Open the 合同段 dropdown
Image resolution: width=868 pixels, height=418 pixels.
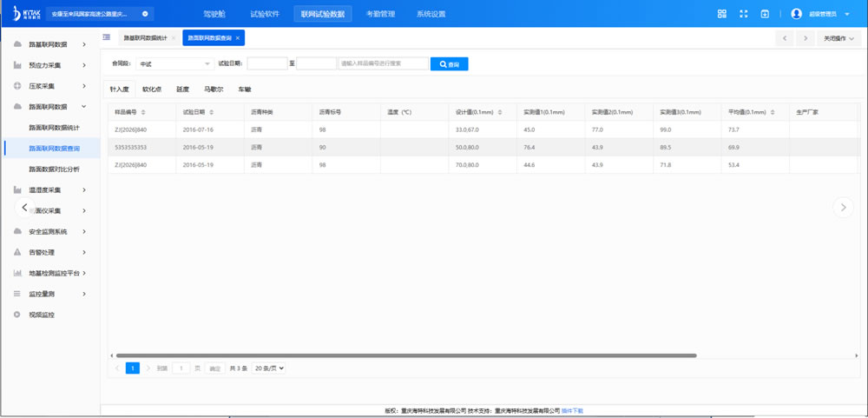(174, 63)
